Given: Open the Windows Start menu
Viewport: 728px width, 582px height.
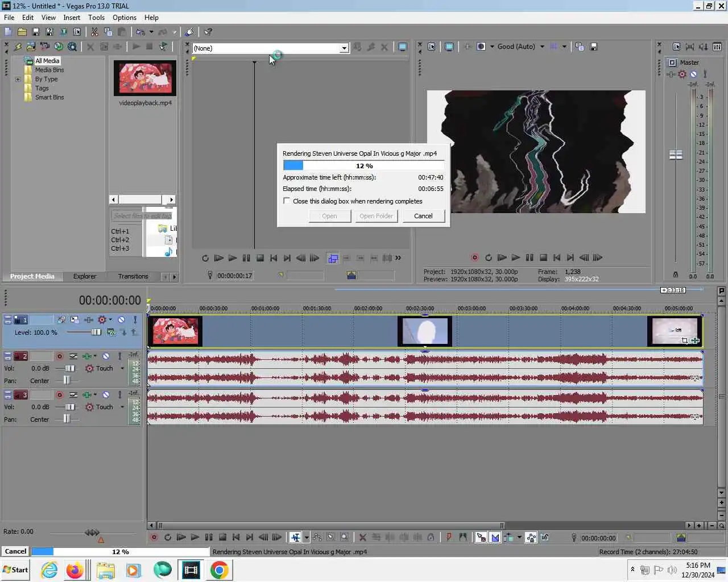Looking at the screenshot, I should tap(15, 570).
